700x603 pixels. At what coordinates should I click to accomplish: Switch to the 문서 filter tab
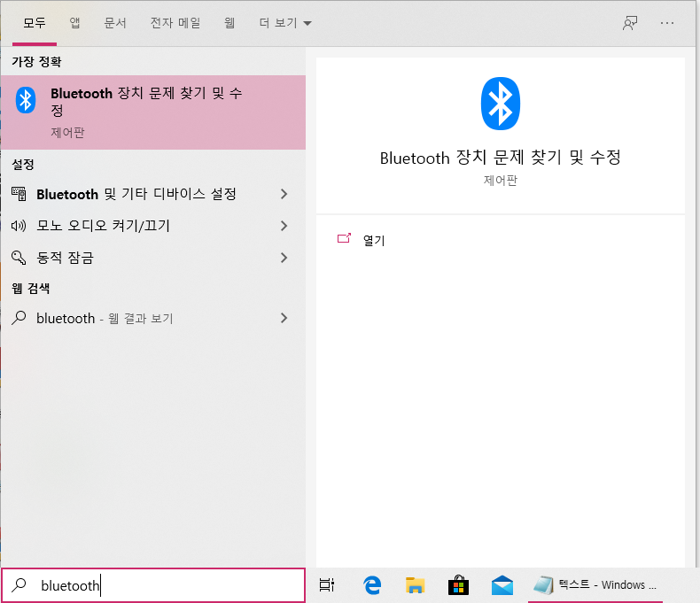click(114, 23)
